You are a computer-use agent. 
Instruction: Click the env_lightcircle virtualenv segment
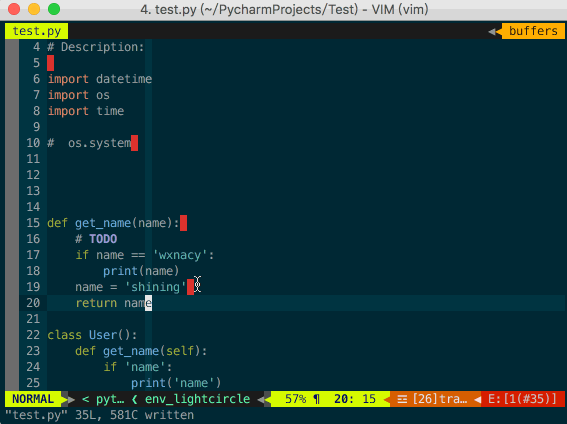click(x=197, y=399)
